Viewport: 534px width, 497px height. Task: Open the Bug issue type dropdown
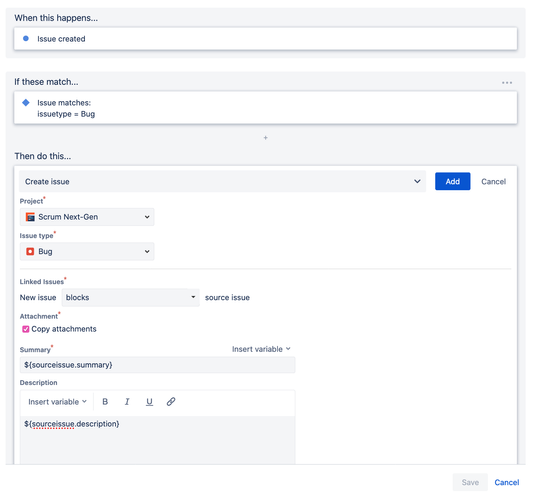(87, 251)
